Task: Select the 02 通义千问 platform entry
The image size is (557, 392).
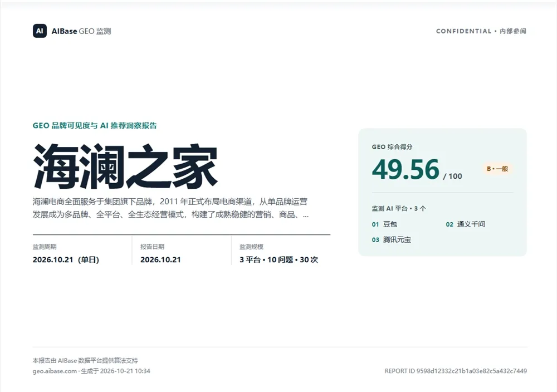Action: coord(465,224)
